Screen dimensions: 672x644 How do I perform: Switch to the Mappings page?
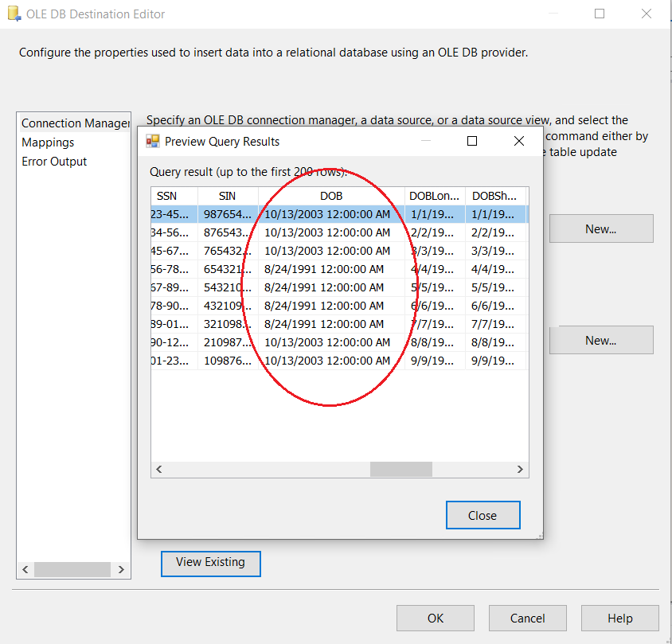pos(48,142)
